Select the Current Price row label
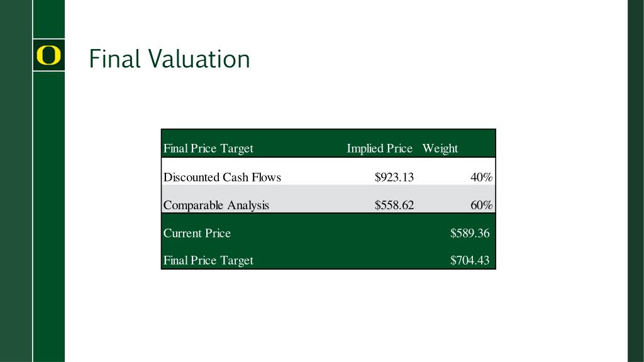 [197, 233]
